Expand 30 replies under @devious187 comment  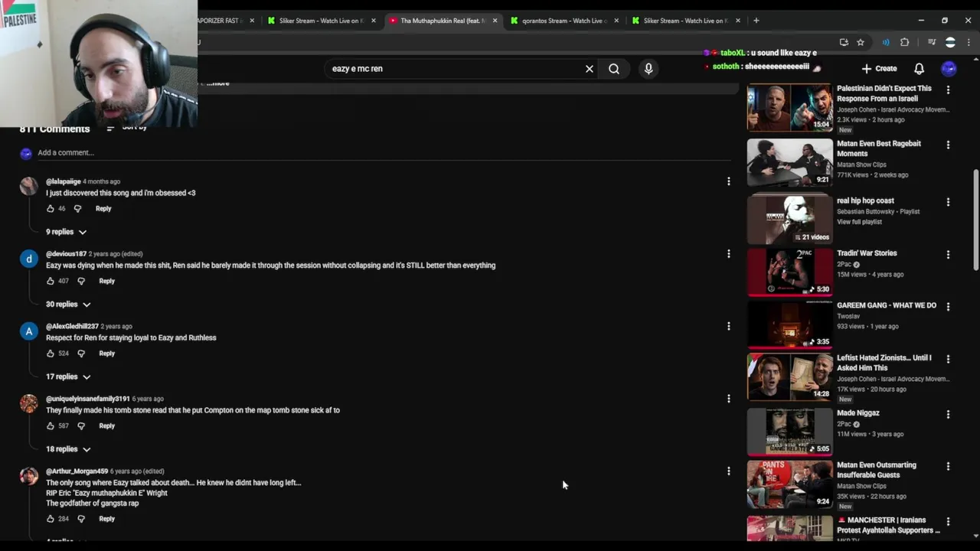click(68, 305)
